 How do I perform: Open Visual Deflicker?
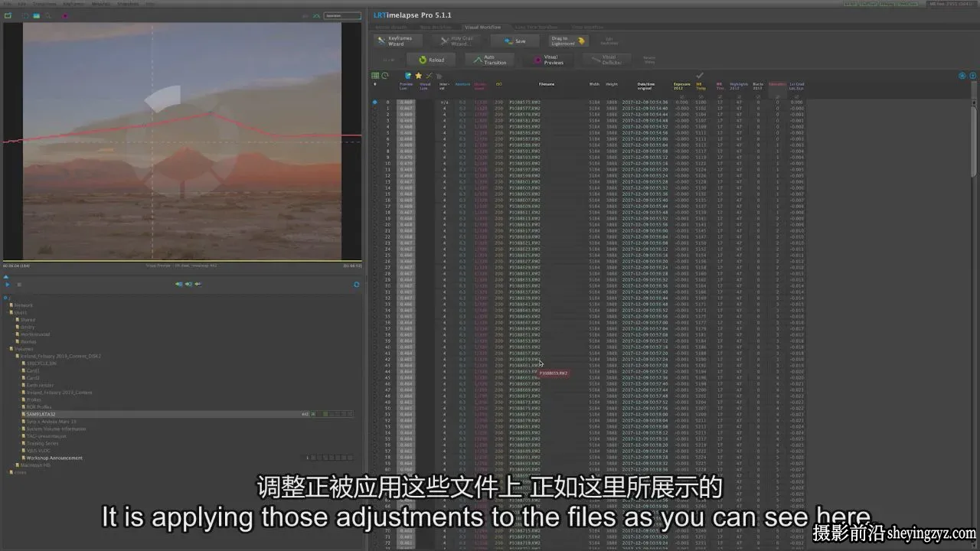coord(607,60)
